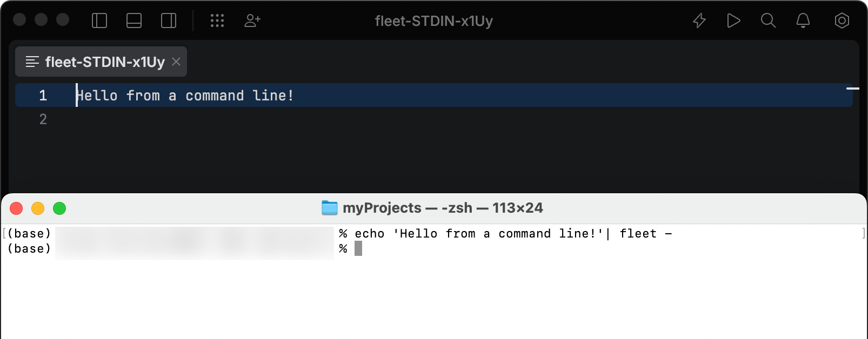Open search with the magnifier icon
This screenshot has height=339, width=868.
[x=768, y=21]
